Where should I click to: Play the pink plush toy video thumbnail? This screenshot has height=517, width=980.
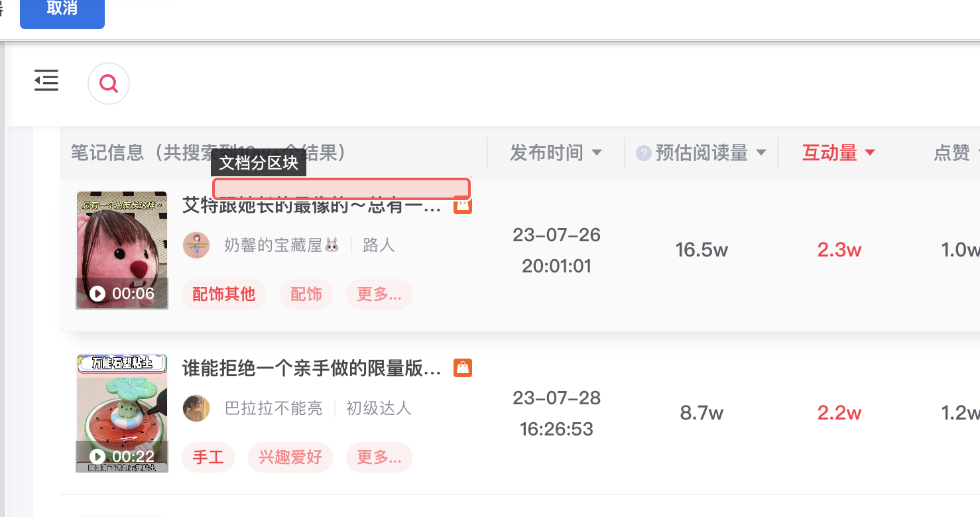click(122, 250)
